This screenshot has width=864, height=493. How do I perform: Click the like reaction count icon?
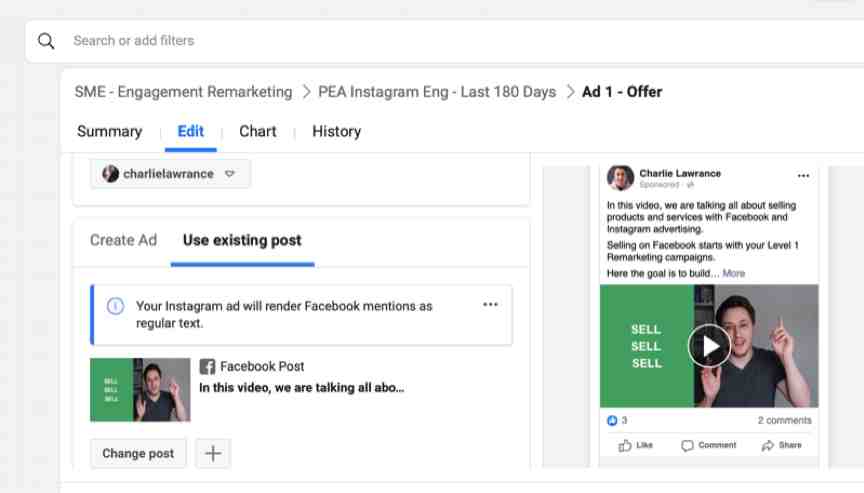[x=612, y=421]
